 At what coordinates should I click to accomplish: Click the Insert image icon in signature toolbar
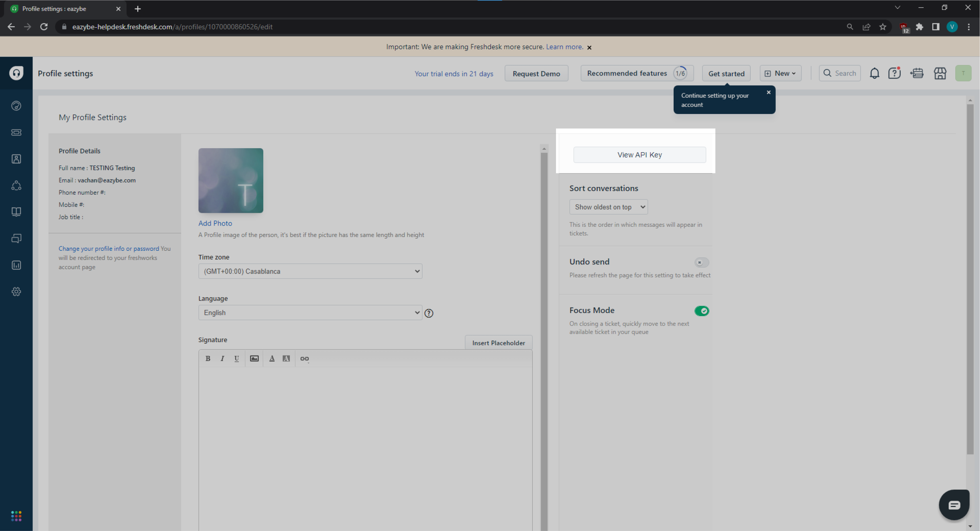(254, 359)
